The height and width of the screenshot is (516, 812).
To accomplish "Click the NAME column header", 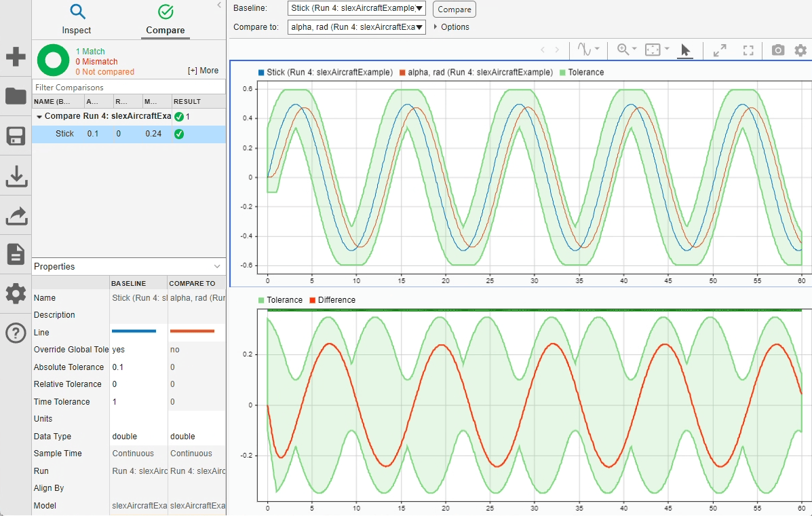I will click(58, 102).
